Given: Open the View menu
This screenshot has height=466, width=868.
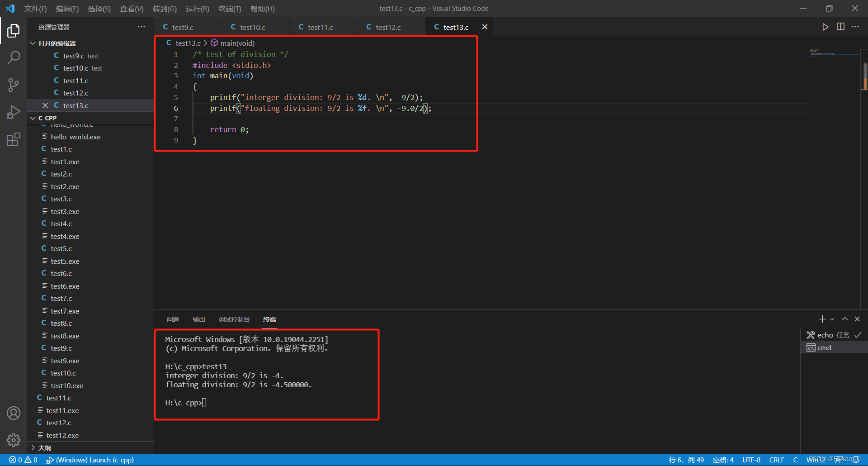Looking at the screenshot, I should pos(132,9).
